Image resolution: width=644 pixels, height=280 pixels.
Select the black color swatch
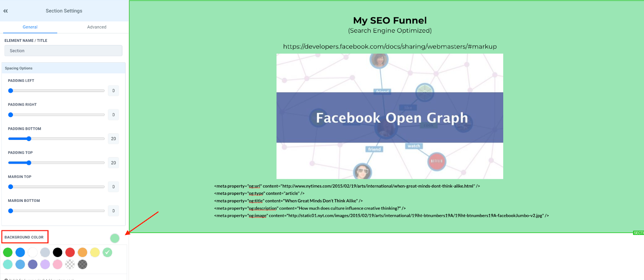[58, 252]
